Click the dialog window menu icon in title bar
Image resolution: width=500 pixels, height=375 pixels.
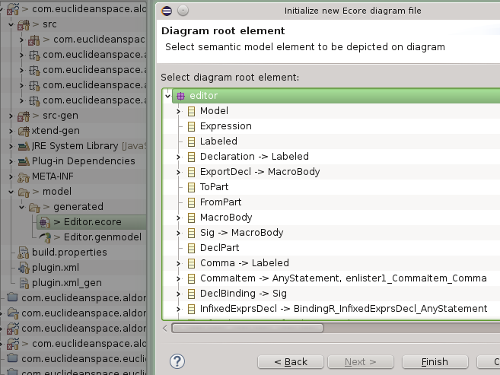click(167, 11)
